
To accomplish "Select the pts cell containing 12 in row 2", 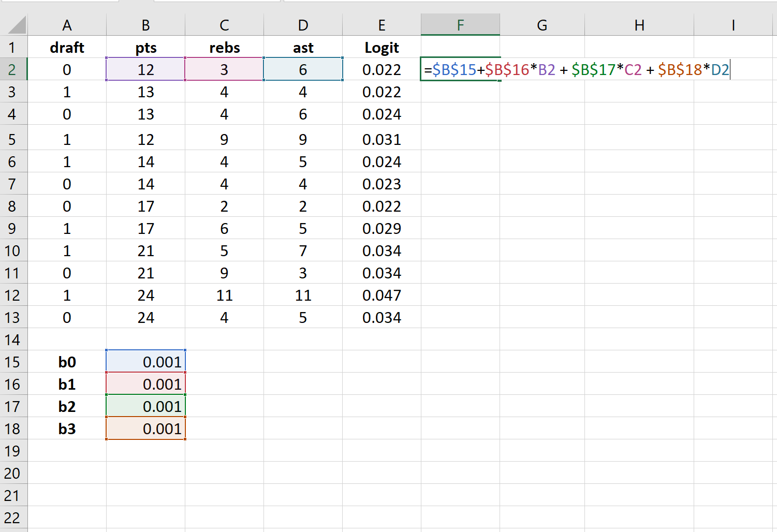I will 145,69.
